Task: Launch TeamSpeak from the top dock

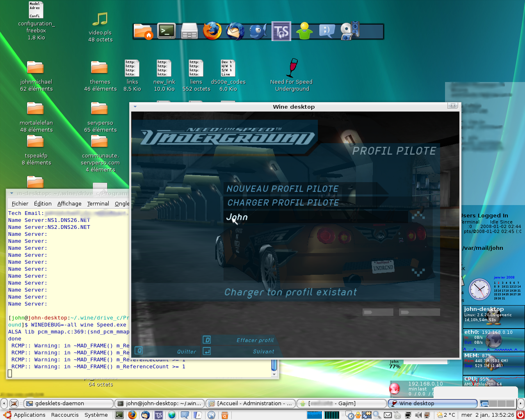Action: coord(281,31)
